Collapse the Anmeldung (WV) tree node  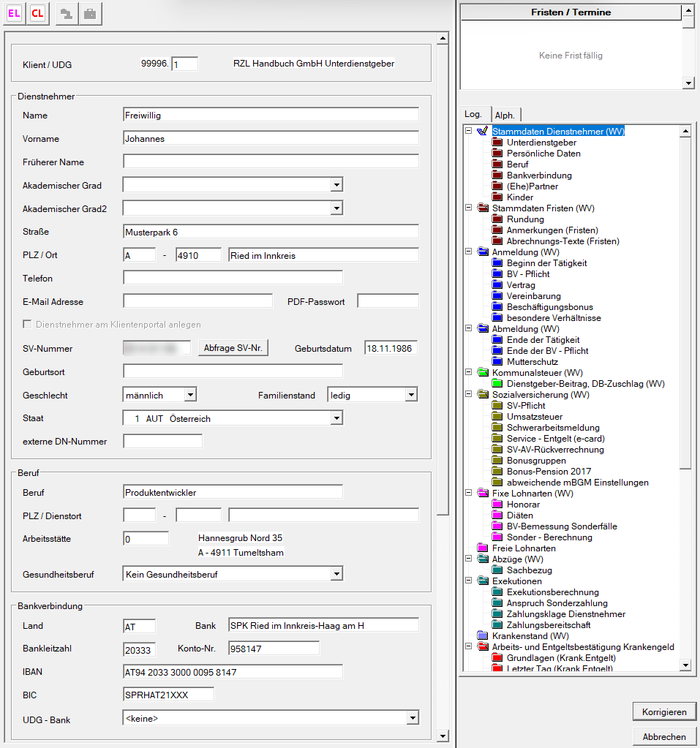pos(468,252)
